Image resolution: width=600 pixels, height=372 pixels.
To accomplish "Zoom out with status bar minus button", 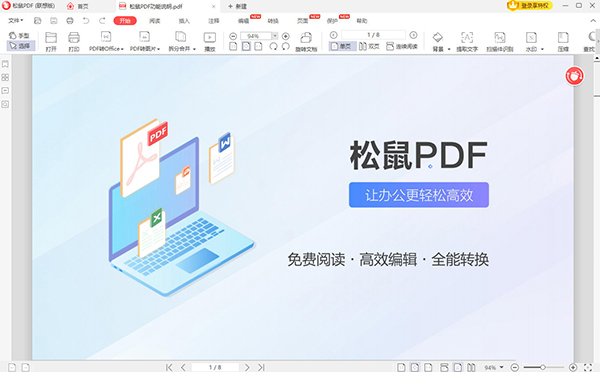I will [x=515, y=367].
